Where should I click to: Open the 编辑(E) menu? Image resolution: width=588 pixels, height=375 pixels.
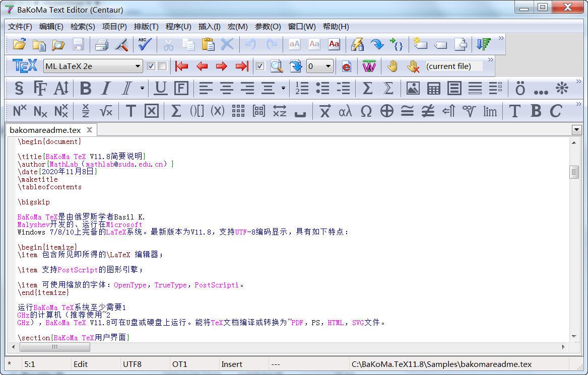(51, 27)
